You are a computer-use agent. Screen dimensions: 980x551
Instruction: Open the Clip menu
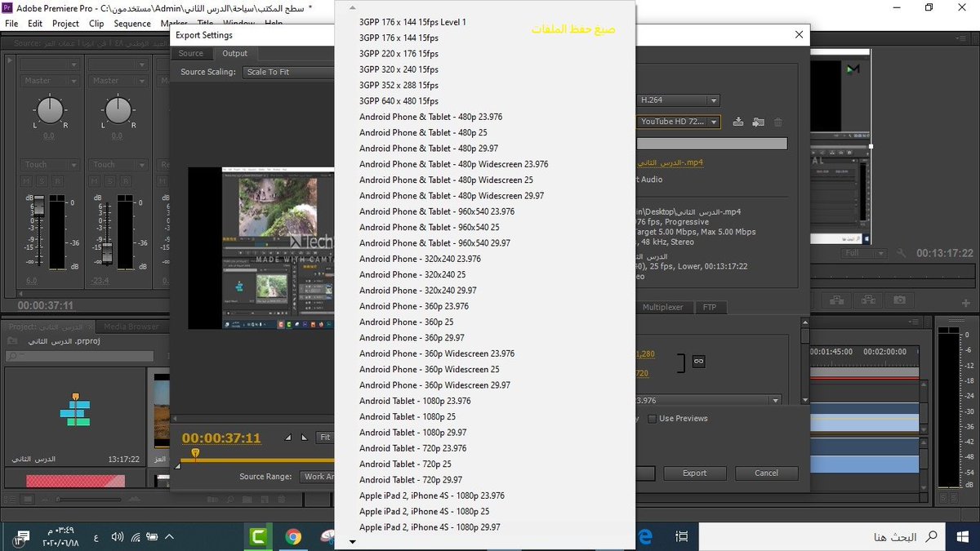coord(96,24)
